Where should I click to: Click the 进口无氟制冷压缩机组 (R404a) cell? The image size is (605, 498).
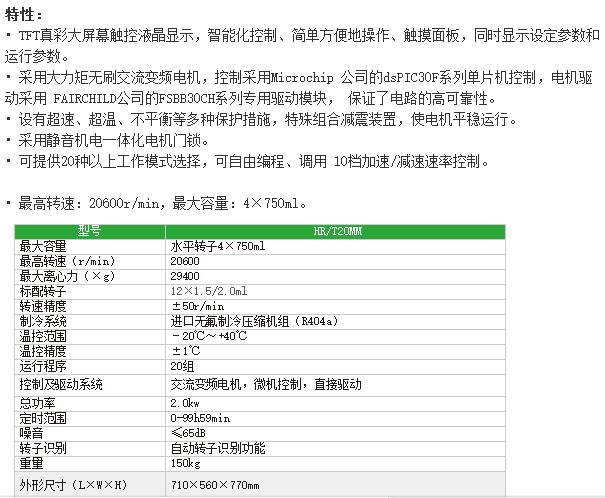[254, 321]
